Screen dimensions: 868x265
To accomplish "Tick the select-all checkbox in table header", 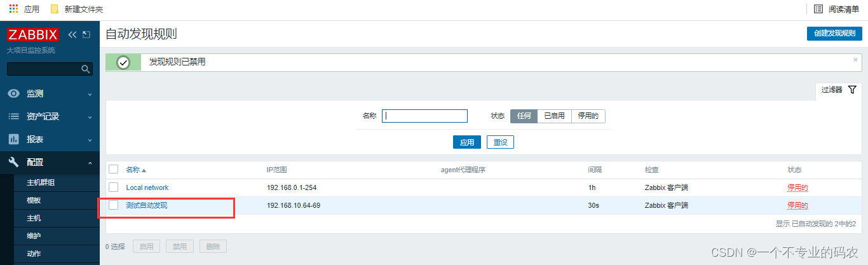I will coord(113,170).
